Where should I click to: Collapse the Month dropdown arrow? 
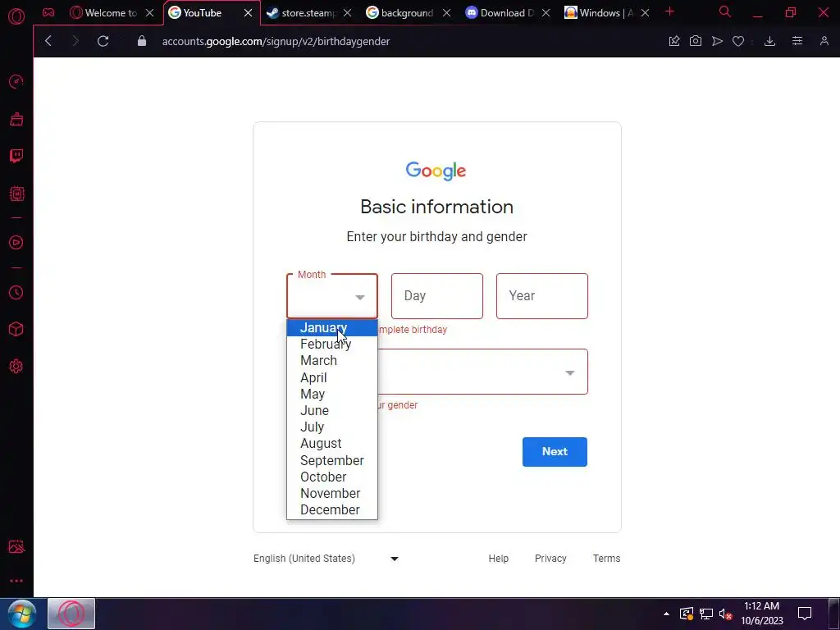tap(360, 297)
